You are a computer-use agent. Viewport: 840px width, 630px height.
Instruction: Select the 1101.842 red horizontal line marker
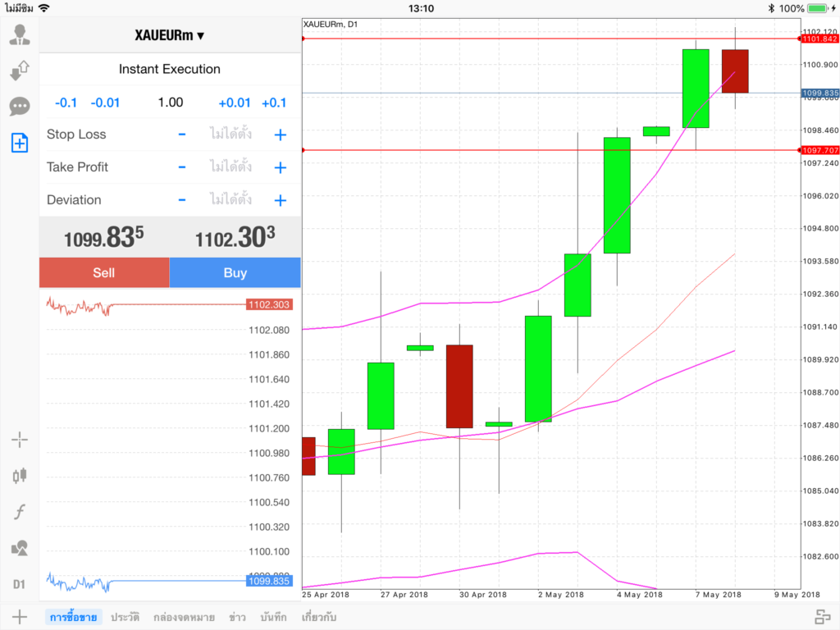coord(819,39)
